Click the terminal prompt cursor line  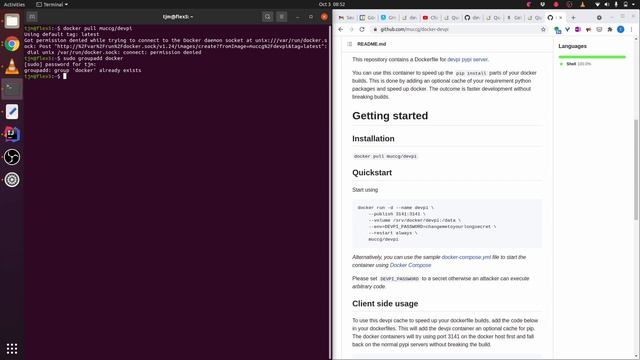click(x=45, y=76)
